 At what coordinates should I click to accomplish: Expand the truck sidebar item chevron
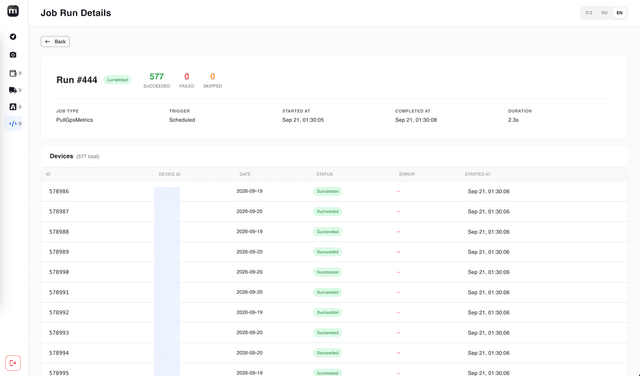(20, 90)
